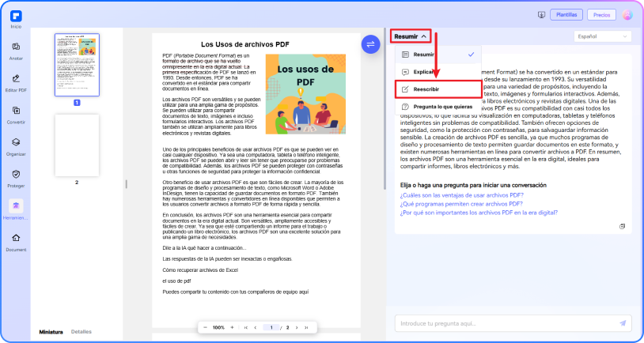Open the Precios button
This screenshot has width=644, height=343.
[602, 15]
